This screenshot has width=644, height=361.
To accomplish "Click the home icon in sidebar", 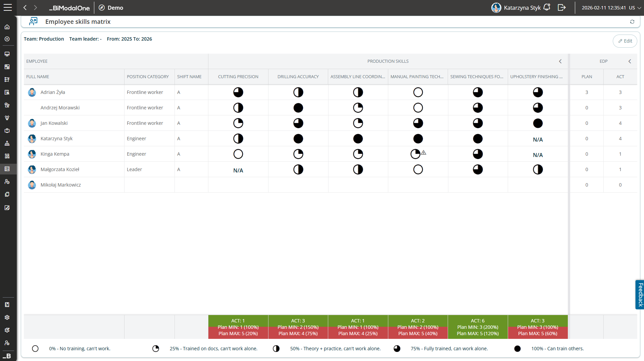I will point(7,27).
